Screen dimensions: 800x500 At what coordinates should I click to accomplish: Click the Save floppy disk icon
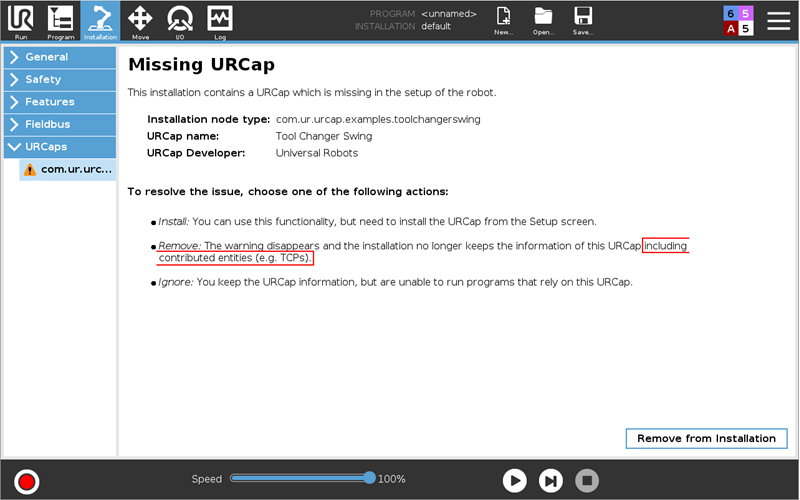click(583, 20)
